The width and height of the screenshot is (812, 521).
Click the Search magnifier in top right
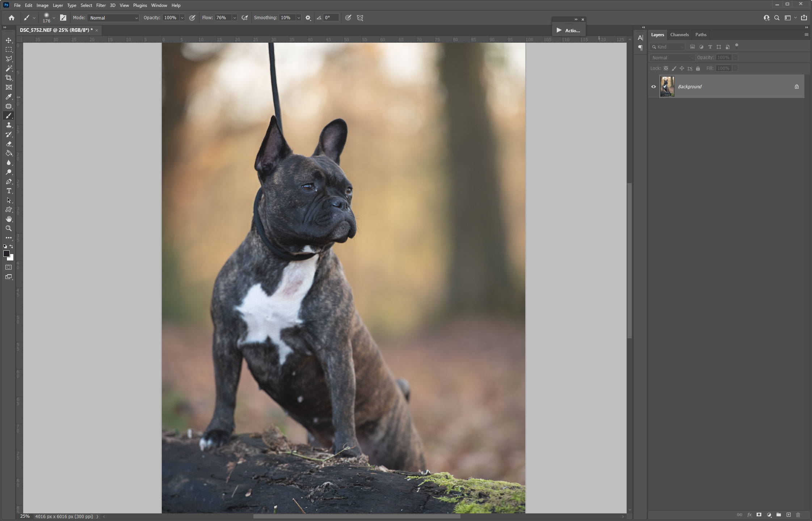point(777,18)
